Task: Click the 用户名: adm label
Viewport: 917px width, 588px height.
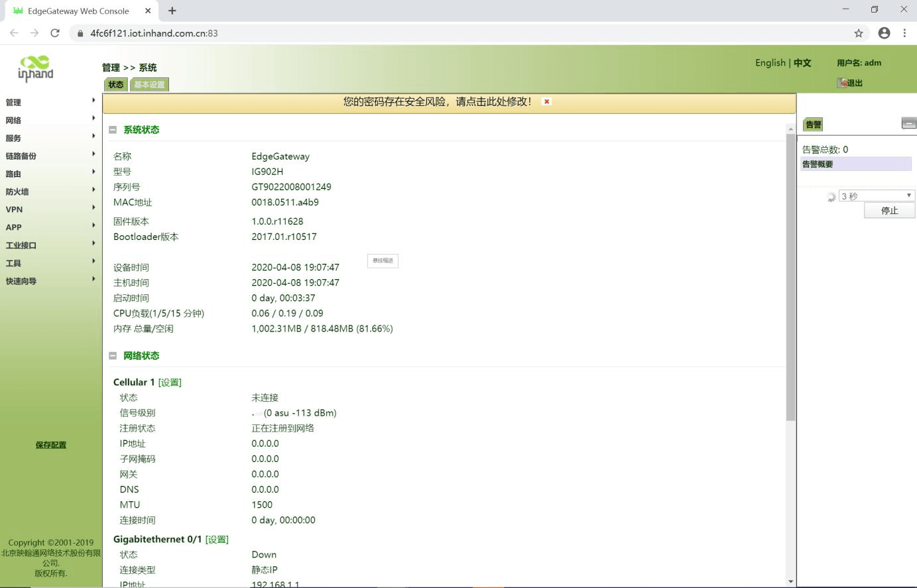Action: [x=859, y=63]
